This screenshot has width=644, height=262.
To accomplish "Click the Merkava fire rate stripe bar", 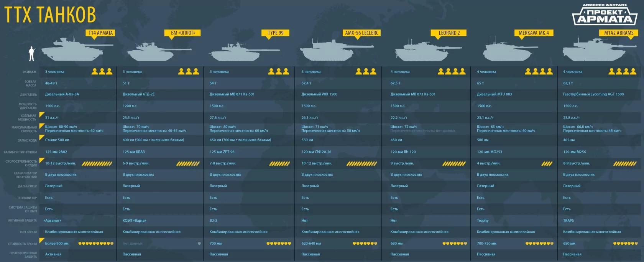I will click(547, 163).
